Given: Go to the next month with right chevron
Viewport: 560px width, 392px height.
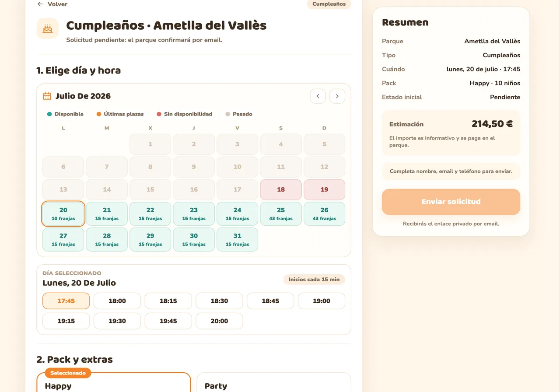Looking at the screenshot, I should 337,96.
